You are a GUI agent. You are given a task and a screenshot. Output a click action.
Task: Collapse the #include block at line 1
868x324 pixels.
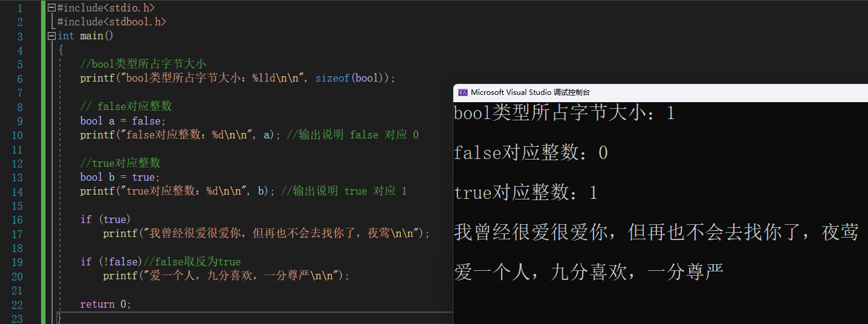[51, 8]
